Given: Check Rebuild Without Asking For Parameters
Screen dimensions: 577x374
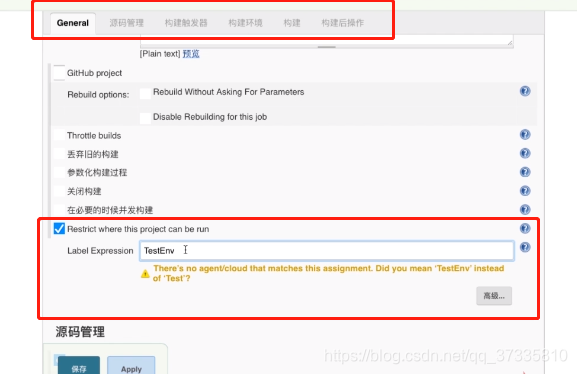Looking at the screenshot, I should [145, 93].
